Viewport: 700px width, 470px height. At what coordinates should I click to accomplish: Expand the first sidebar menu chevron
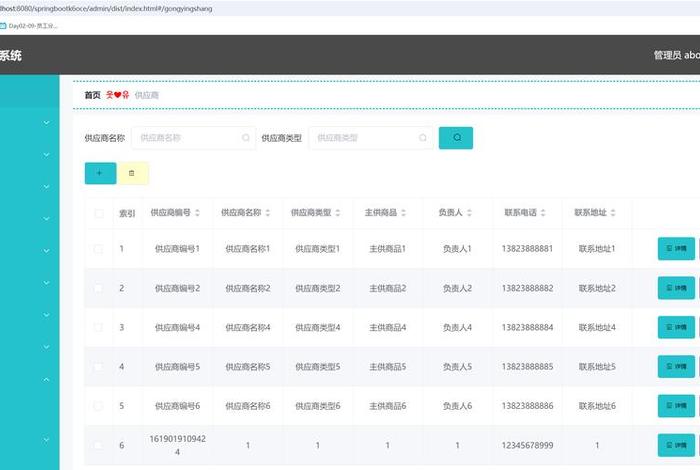46,123
